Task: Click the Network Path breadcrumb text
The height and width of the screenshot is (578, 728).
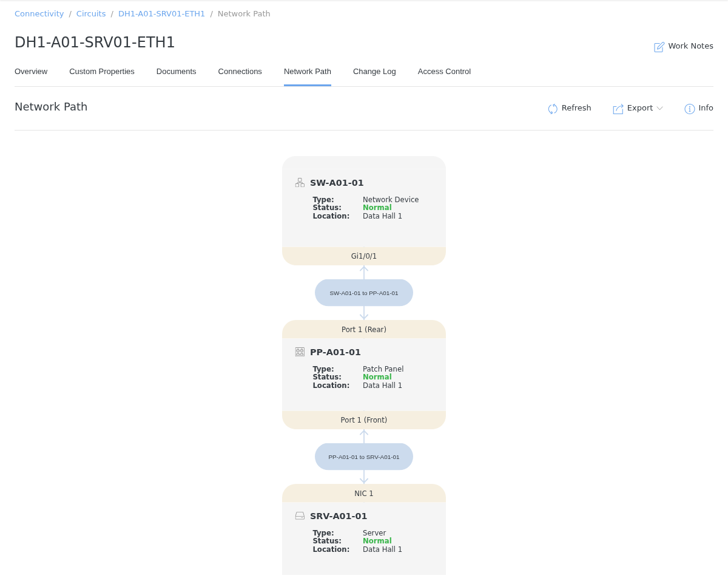Action: coord(244,13)
